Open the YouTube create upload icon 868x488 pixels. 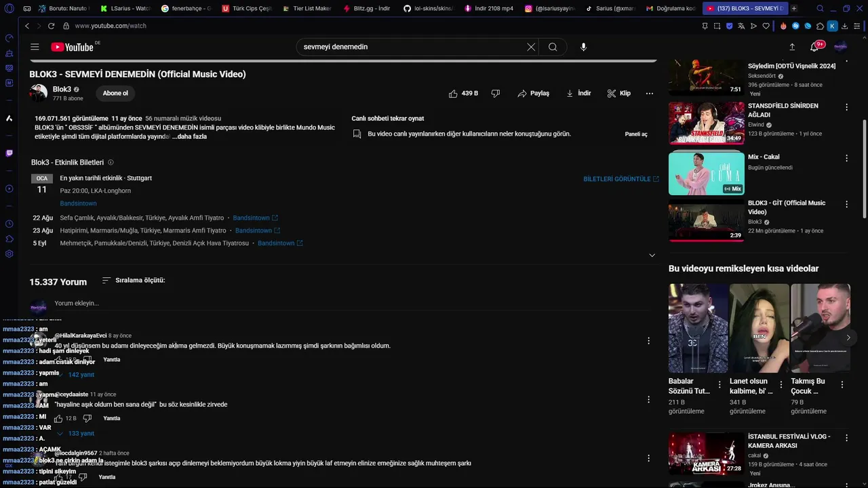pyautogui.click(x=791, y=47)
